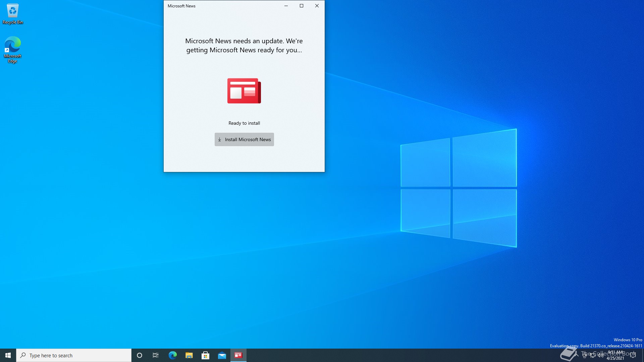The width and height of the screenshot is (644, 362).
Task: Launch Edge from the taskbar
Action: 172,355
